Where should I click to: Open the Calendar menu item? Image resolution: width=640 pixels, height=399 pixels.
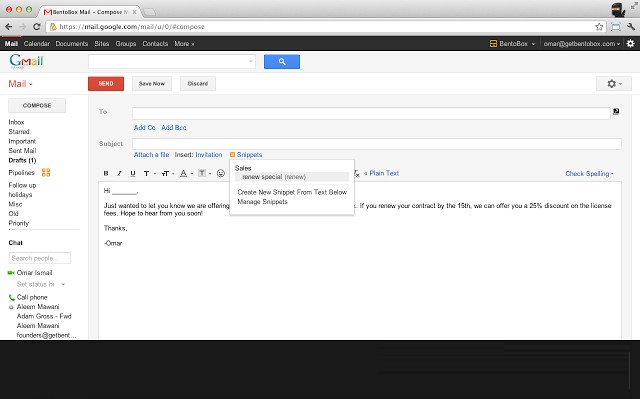tap(36, 44)
